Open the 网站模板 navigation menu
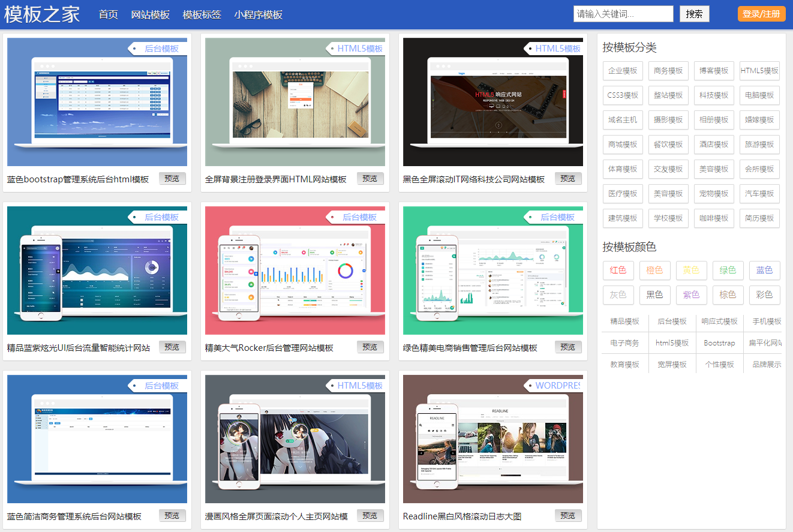The image size is (793, 532). [151, 15]
